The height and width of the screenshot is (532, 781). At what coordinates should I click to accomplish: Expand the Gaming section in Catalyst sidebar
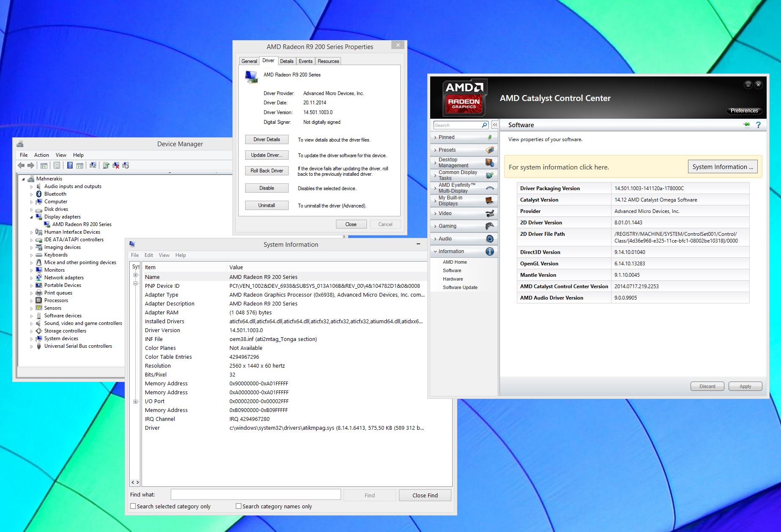[447, 226]
